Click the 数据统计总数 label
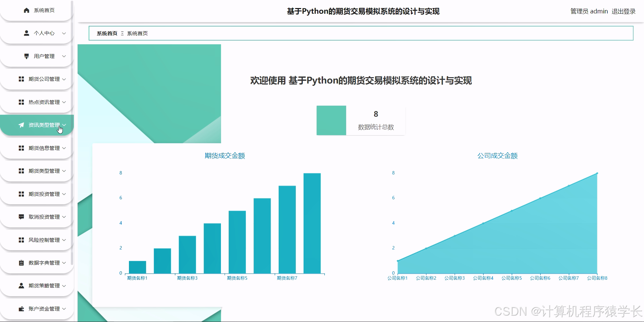 click(x=376, y=127)
